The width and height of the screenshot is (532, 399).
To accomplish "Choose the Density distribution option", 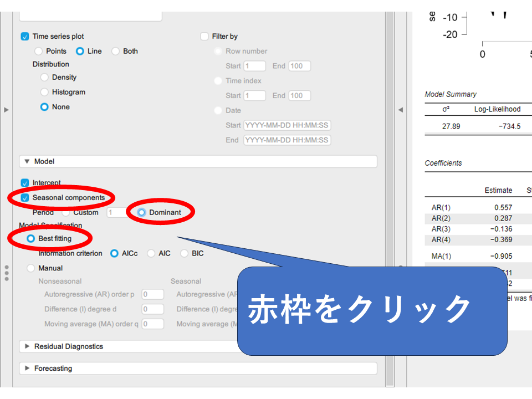I will [45, 78].
